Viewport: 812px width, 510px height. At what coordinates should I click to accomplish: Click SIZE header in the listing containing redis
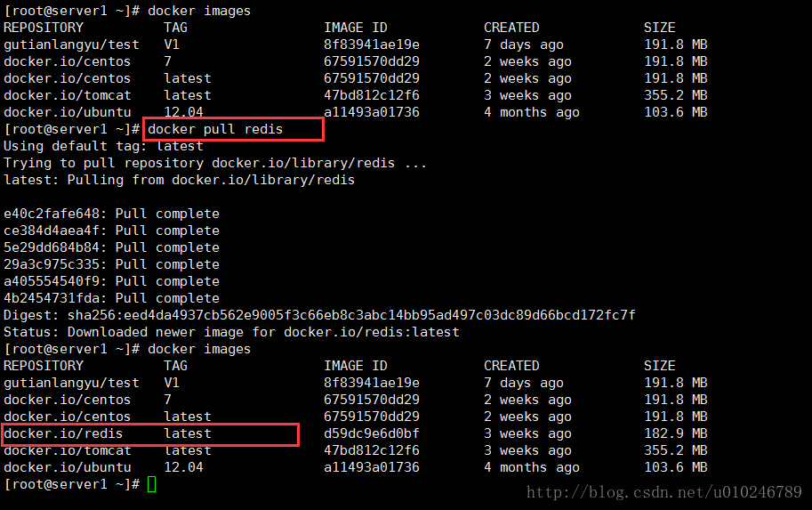click(660, 366)
